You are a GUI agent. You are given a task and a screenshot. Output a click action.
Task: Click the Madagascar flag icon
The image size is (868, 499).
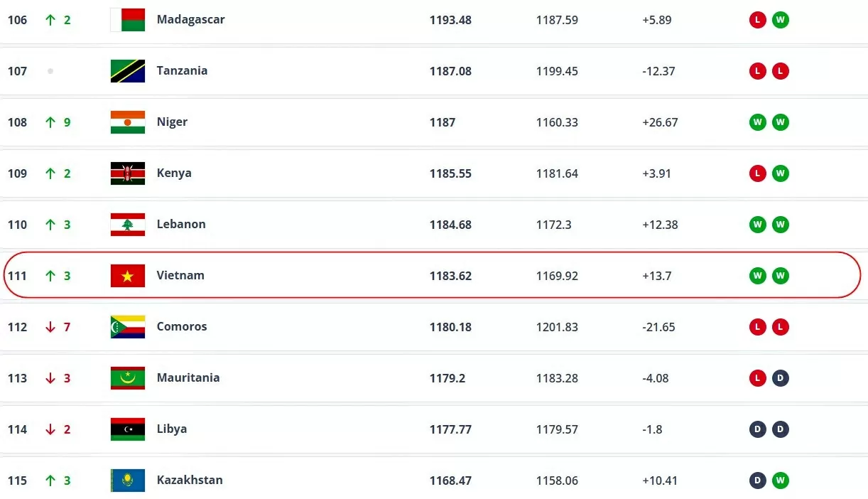click(128, 20)
